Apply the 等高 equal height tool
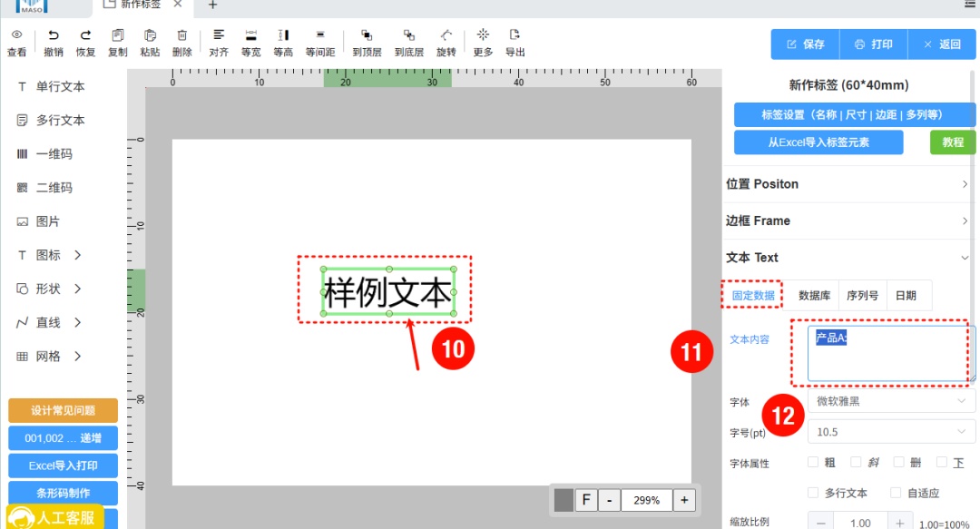980x529 pixels. (x=283, y=35)
